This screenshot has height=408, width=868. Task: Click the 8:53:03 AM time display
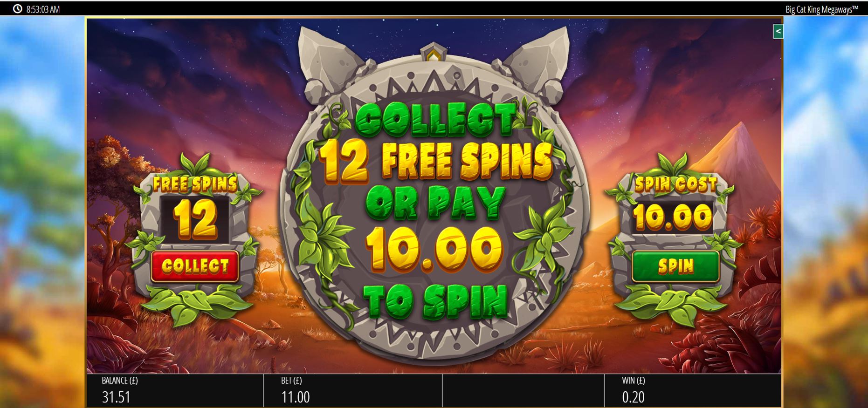[x=43, y=9]
